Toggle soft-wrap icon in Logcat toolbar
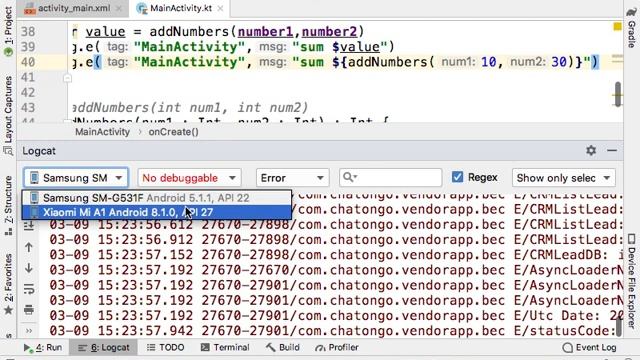This screenshot has width=640, height=360. (x=29, y=289)
